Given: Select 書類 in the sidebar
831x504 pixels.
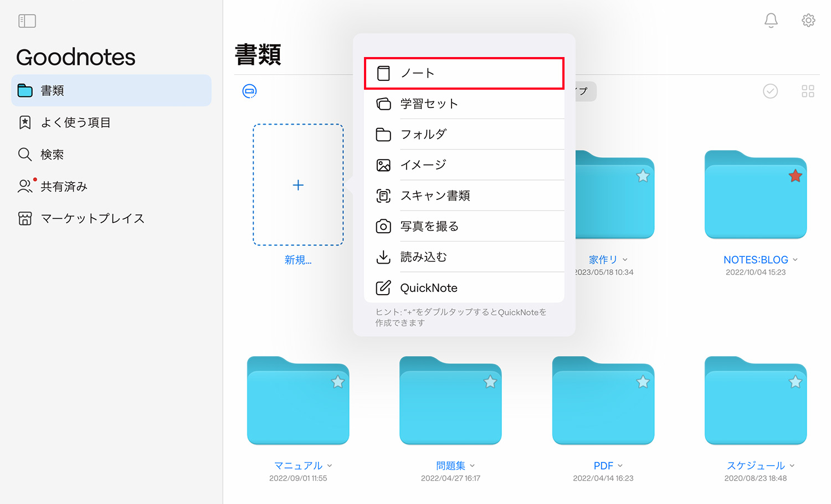Looking at the screenshot, I should coord(111,90).
